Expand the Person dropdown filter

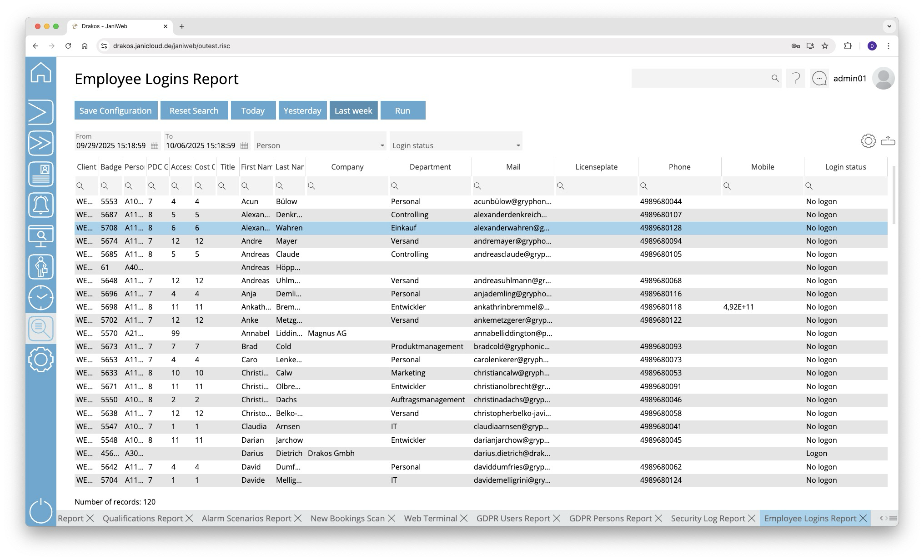point(382,145)
